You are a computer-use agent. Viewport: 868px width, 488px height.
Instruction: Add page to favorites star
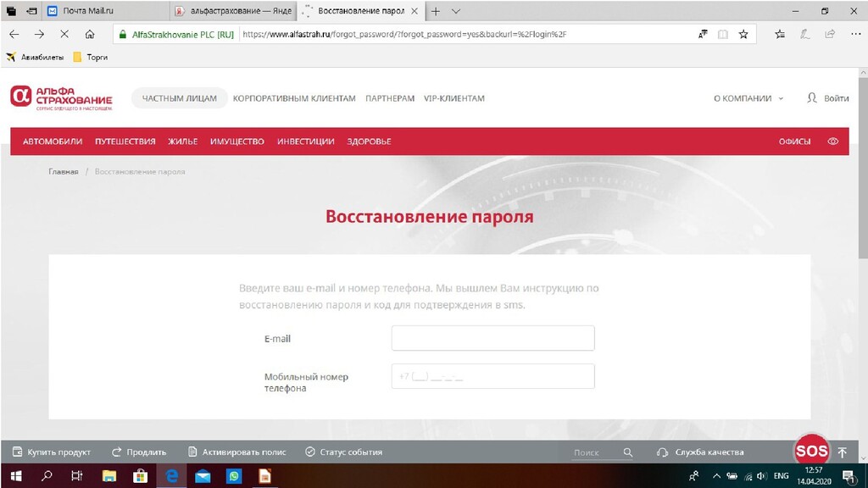(x=743, y=34)
